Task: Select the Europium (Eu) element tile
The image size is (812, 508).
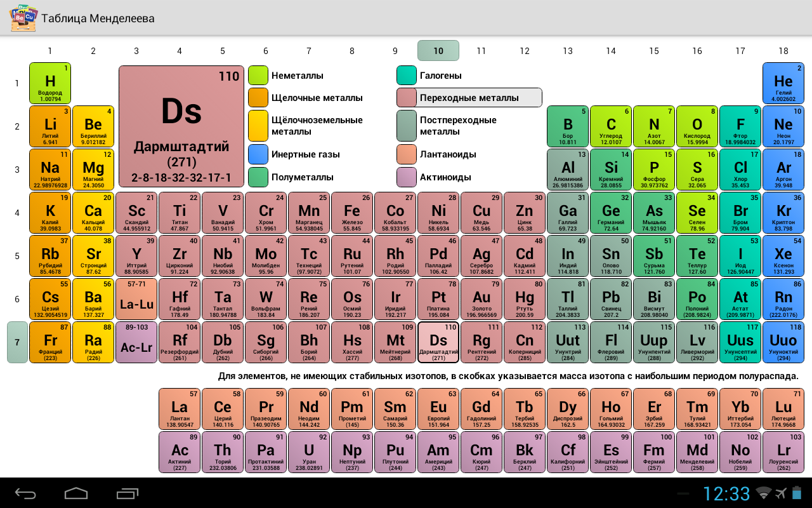Action: pyautogui.click(x=438, y=409)
